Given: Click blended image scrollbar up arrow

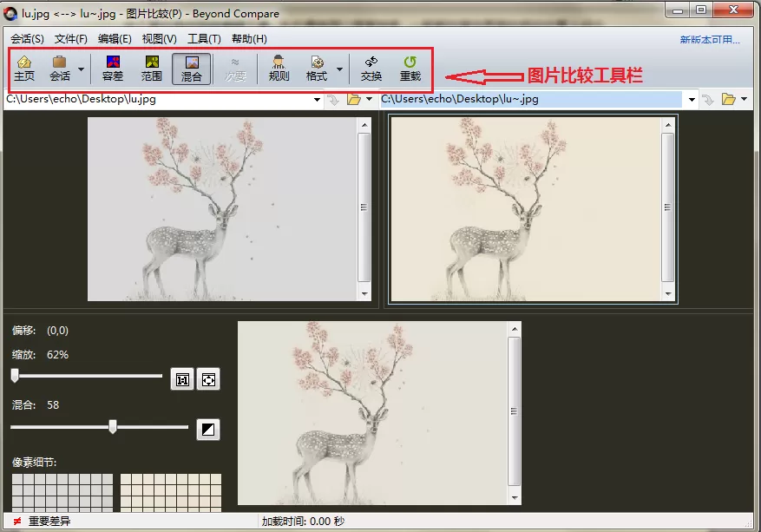Looking at the screenshot, I should tap(515, 329).
